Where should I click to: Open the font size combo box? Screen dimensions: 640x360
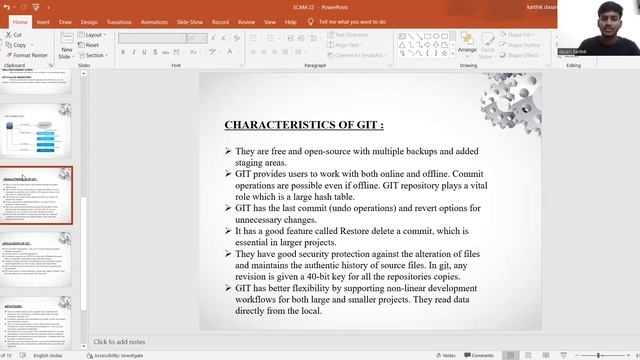(197, 38)
